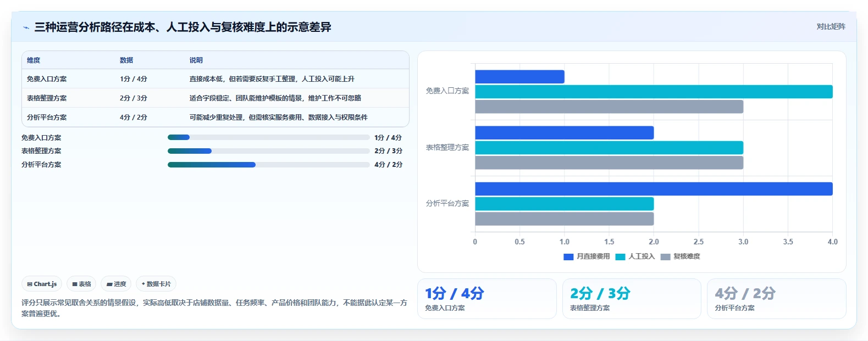Click the cyan 人工投入 bar for 免费入口方案
The height and width of the screenshot is (341, 868).
tap(654, 92)
